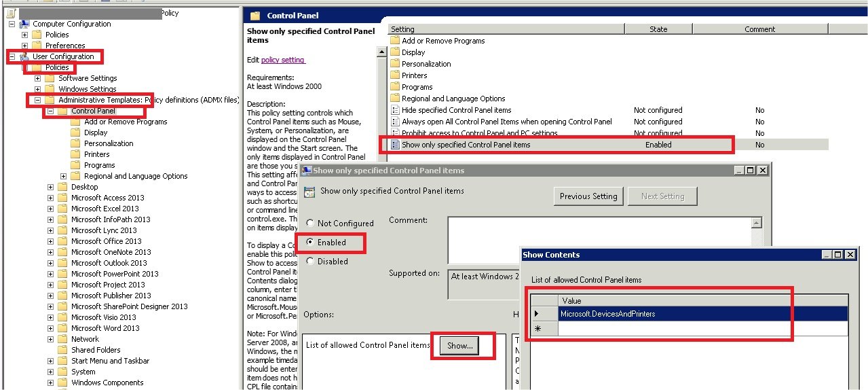Click the Add or Remove Programs folder icon in list
Image resolution: width=868 pixels, height=390 pixels.
(396, 41)
